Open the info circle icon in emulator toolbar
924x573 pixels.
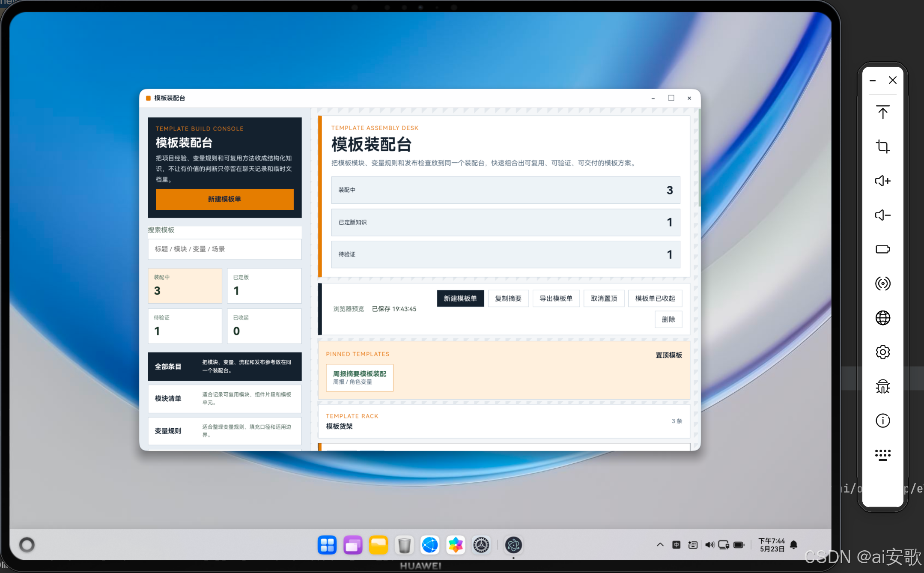tap(882, 421)
